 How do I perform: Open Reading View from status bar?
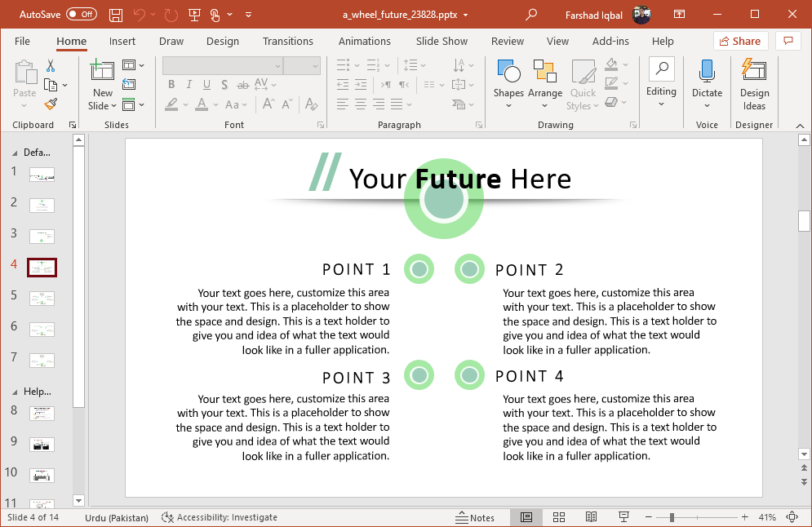pyautogui.click(x=591, y=517)
